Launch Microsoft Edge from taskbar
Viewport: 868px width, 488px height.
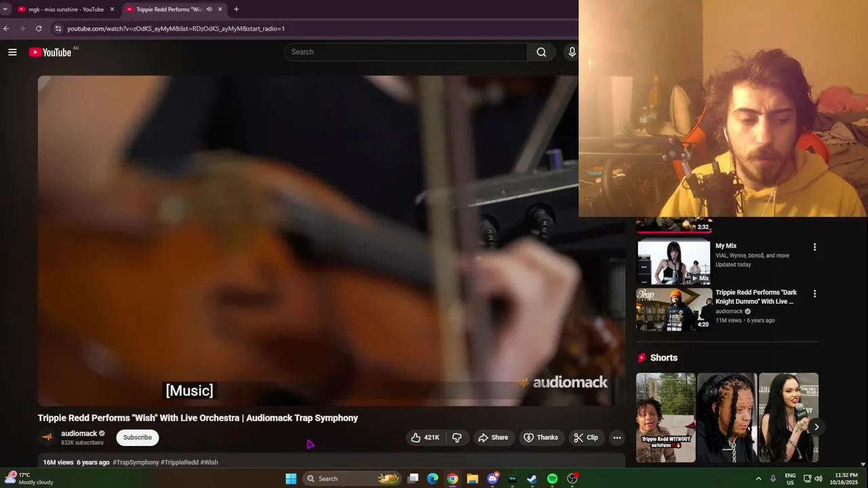[433, 479]
